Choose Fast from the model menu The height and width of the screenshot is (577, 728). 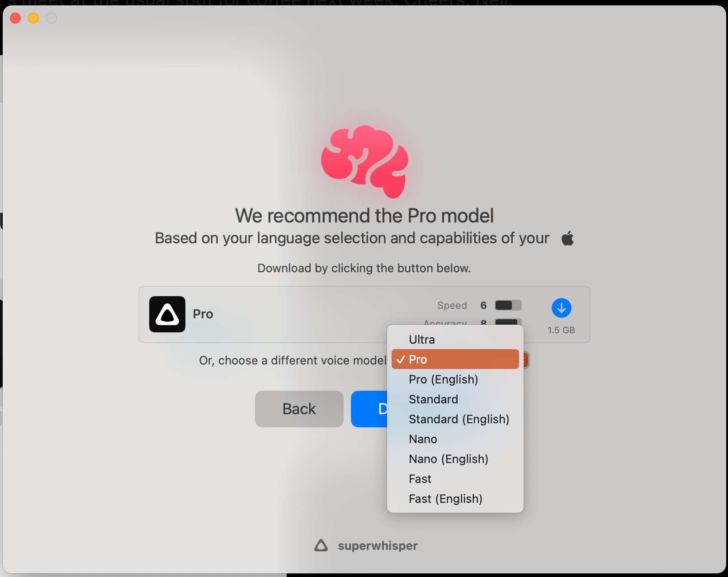coord(455,479)
